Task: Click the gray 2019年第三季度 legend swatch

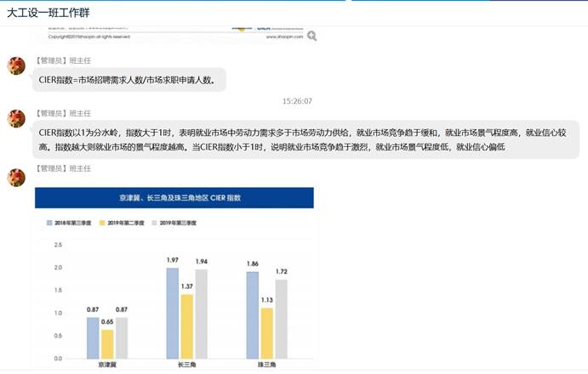Action: tap(154, 223)
